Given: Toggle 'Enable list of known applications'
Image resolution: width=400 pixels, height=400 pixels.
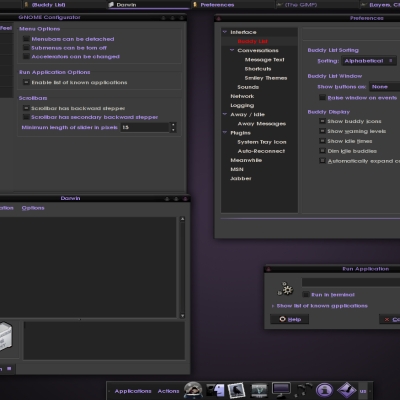Looking at the screenshot, I should pyautogui.click(x=26, y=82).
